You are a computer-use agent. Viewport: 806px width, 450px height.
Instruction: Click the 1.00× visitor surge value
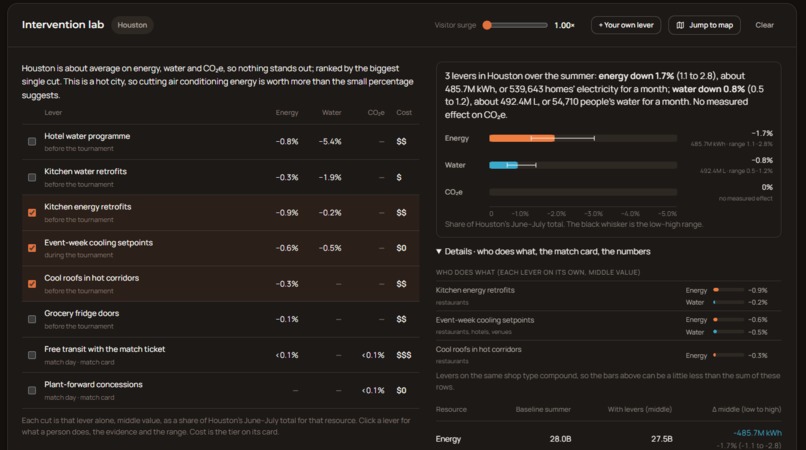point(564,25)
